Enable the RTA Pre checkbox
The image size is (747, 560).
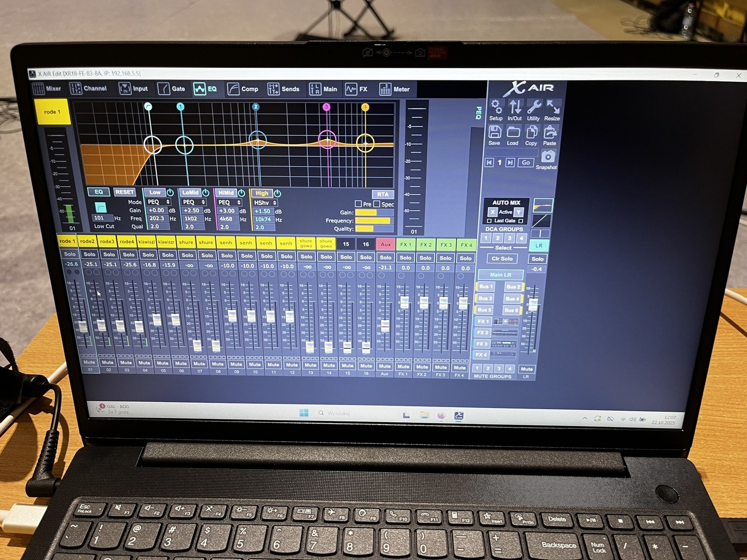358,204
